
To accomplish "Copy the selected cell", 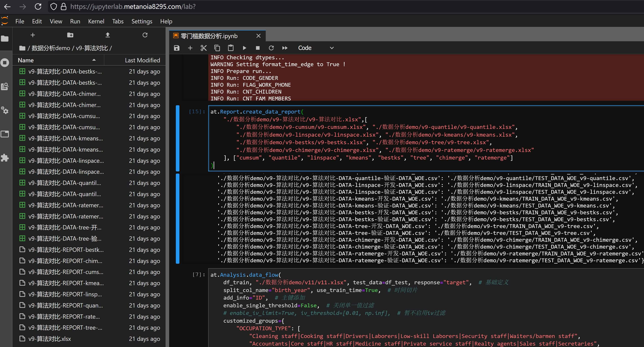I will tap(217, 48).
